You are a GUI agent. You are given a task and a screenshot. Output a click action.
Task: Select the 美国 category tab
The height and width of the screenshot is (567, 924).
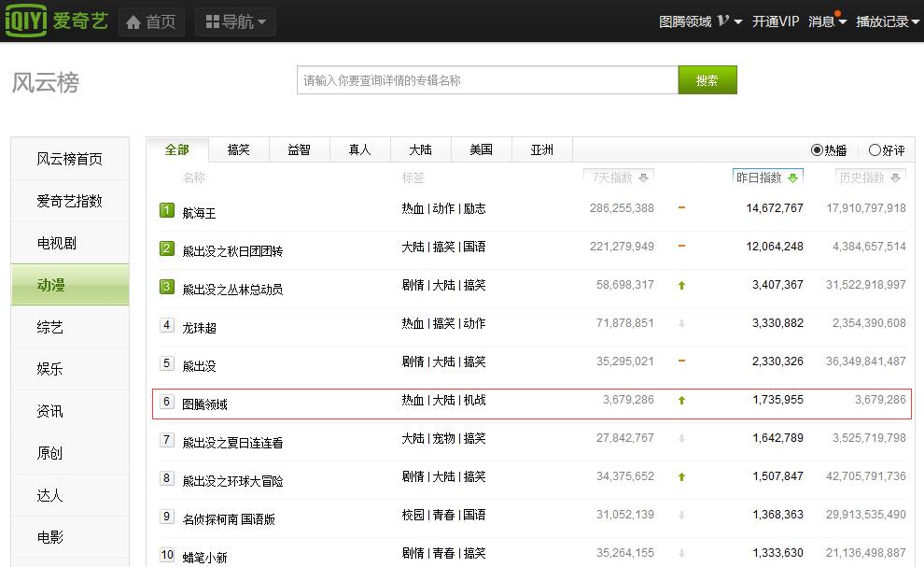(481, 149)
